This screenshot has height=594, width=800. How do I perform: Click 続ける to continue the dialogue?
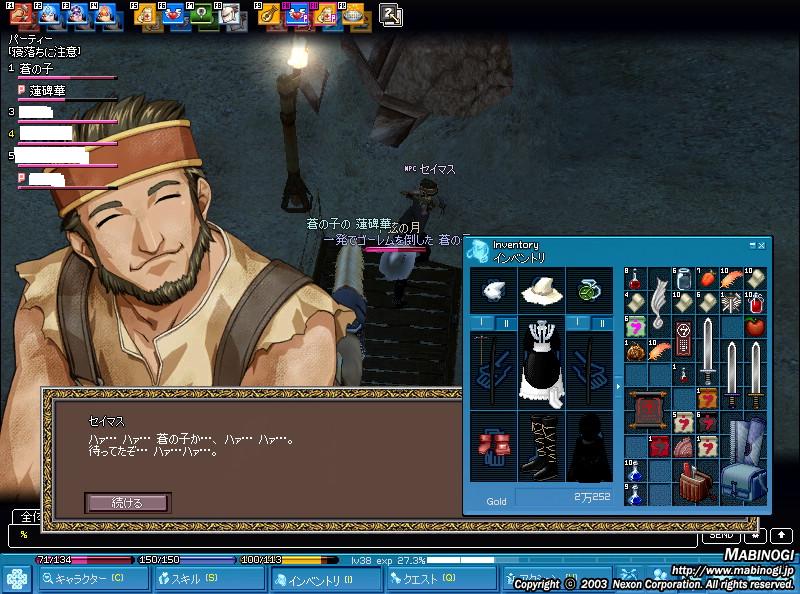tap(128, 503)
